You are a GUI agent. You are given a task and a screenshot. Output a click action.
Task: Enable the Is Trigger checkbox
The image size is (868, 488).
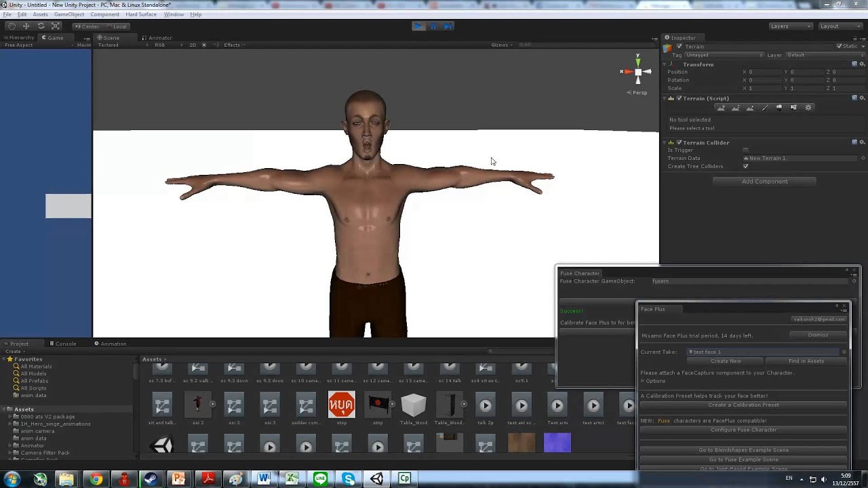coord(745,150)
